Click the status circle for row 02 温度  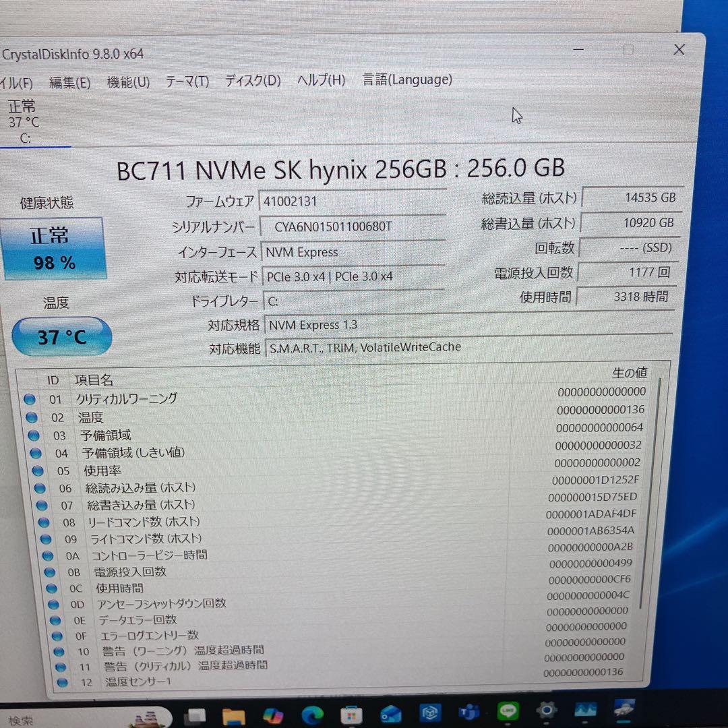click(32, 417)
